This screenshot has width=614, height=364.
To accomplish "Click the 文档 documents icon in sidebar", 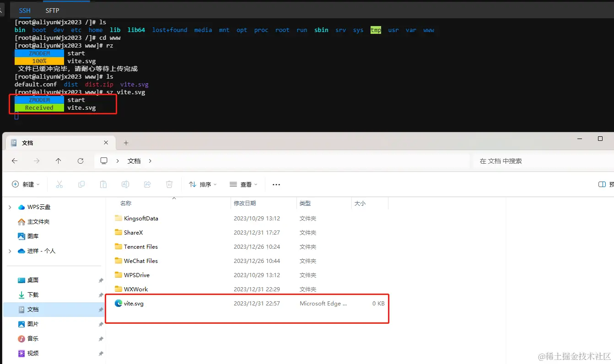I will (x=22, y=310).
